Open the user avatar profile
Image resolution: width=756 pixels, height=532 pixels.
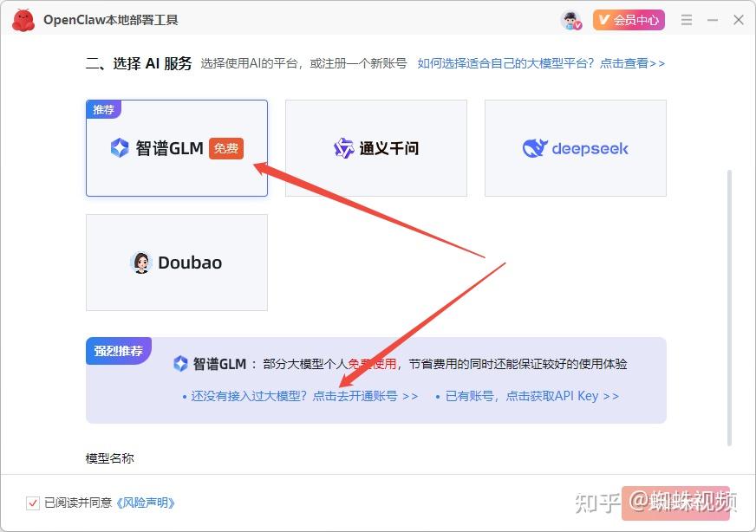[x=571, y=20]
